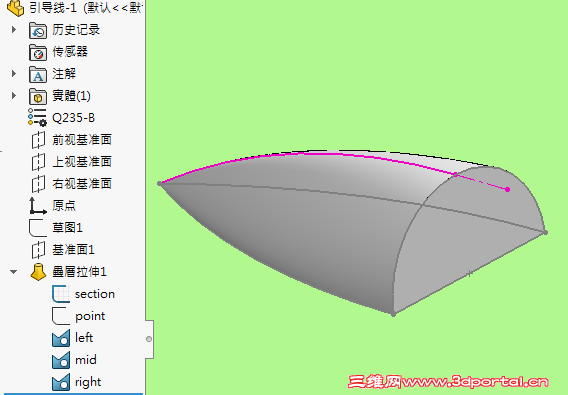Expand the 實體(1) tree node
Screen dimensions: 568x395
click(14, 96)
